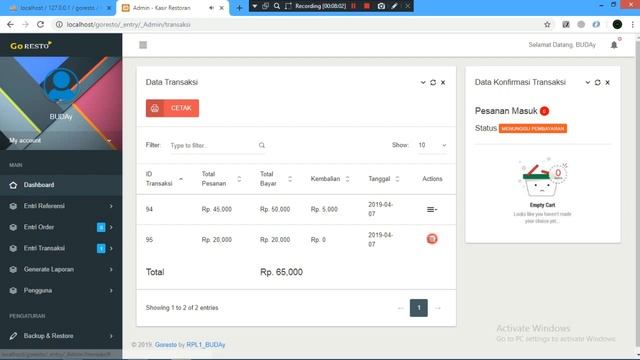Select the Rp. 45,000 cell

coord(217,209)
